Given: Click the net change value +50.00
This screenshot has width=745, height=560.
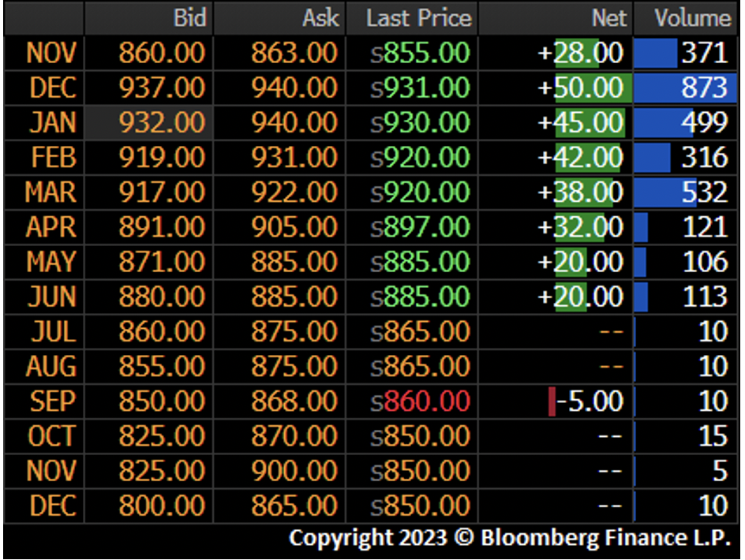Looking at the screenshot, I should click(581, 88).
